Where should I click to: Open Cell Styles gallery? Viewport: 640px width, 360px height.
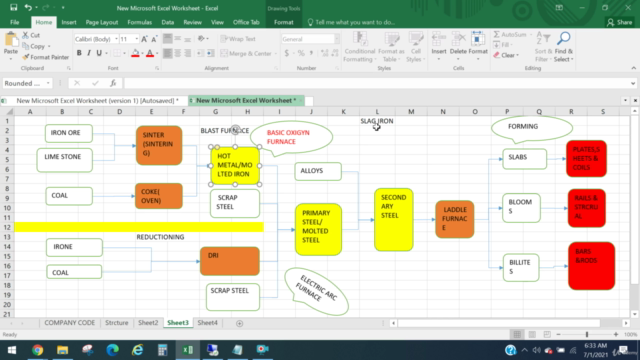coord(416,47)
